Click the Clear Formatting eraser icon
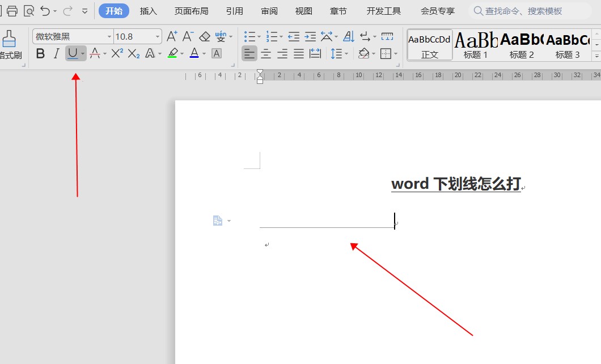The width and height of the screenshot is (601, 364). 205,37
